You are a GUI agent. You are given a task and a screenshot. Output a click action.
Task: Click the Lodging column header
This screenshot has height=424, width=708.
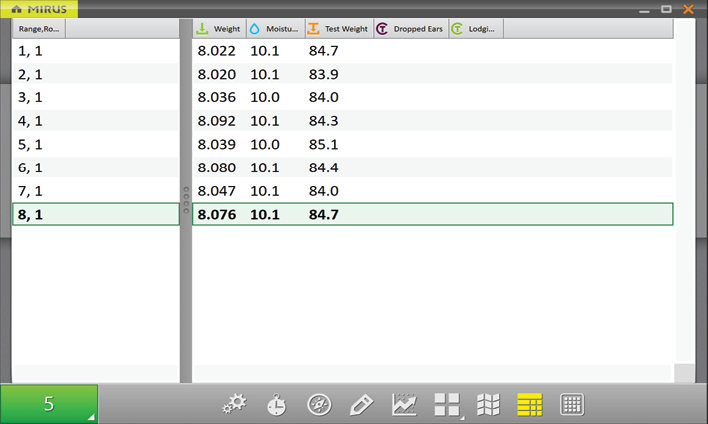tap(476, 29)
